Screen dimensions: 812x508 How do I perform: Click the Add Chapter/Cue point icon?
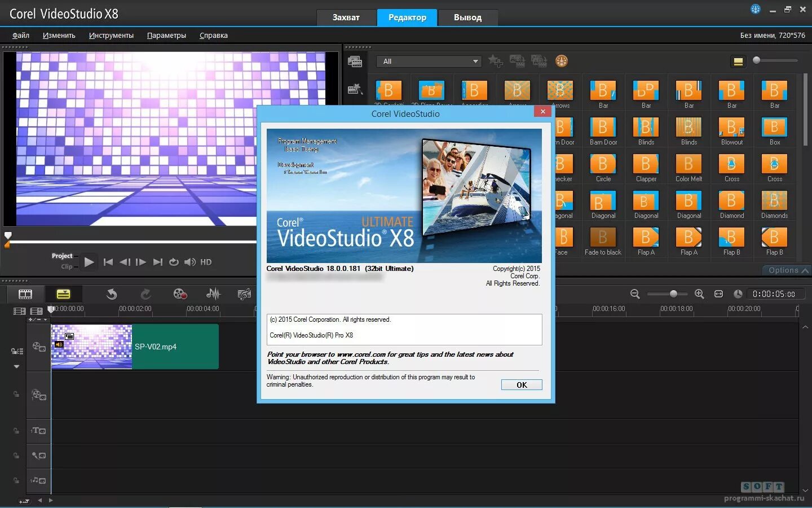(36, 311)
